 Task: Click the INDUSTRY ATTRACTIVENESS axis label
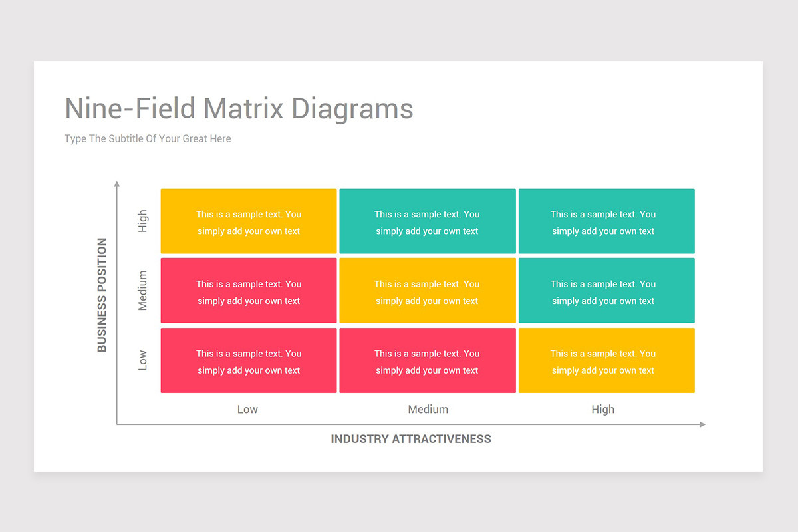click(x=411, y=439)
